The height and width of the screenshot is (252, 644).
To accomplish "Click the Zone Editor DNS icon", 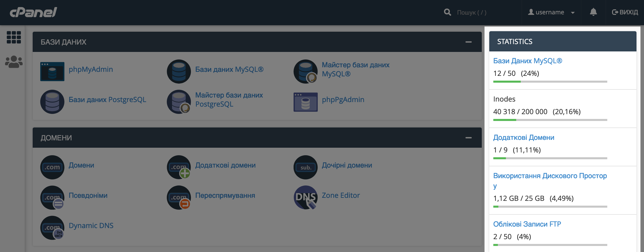I will (x=305, y=197).
